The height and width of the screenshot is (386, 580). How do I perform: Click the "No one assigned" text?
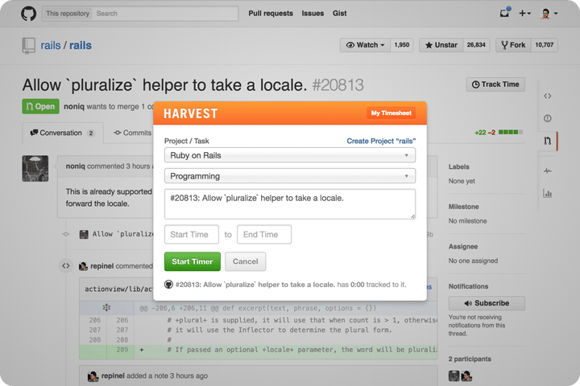(x=473, y=261)
